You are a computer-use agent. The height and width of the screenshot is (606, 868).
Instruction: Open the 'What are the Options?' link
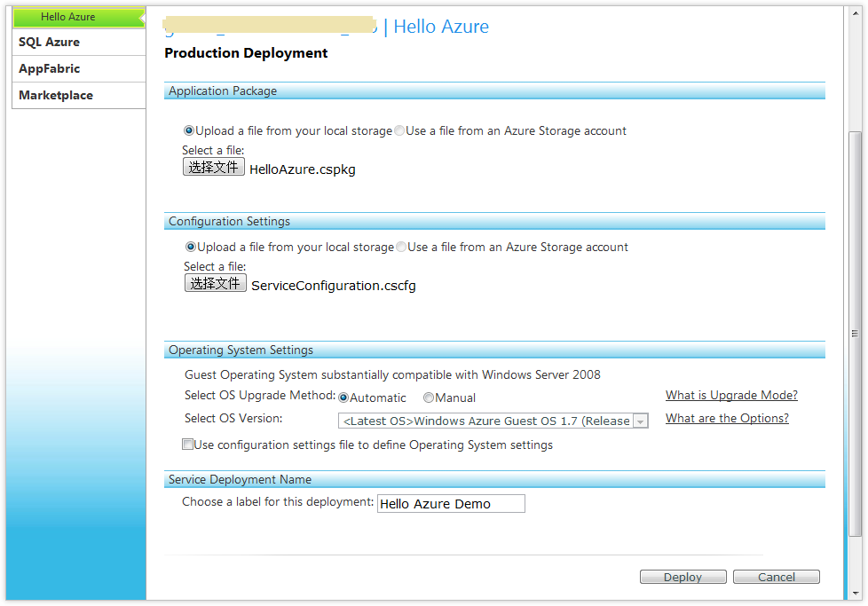point(727,418)
